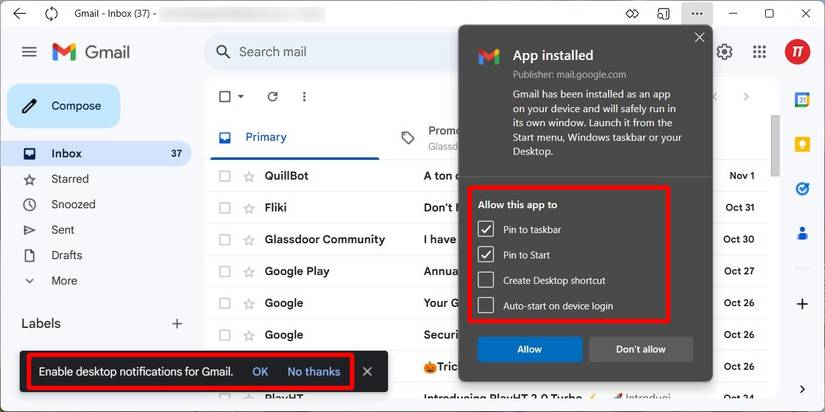Expand the More item in sidebar
Image resolution: width=825 pixels, height=412 pixels.
click(64, 281)
